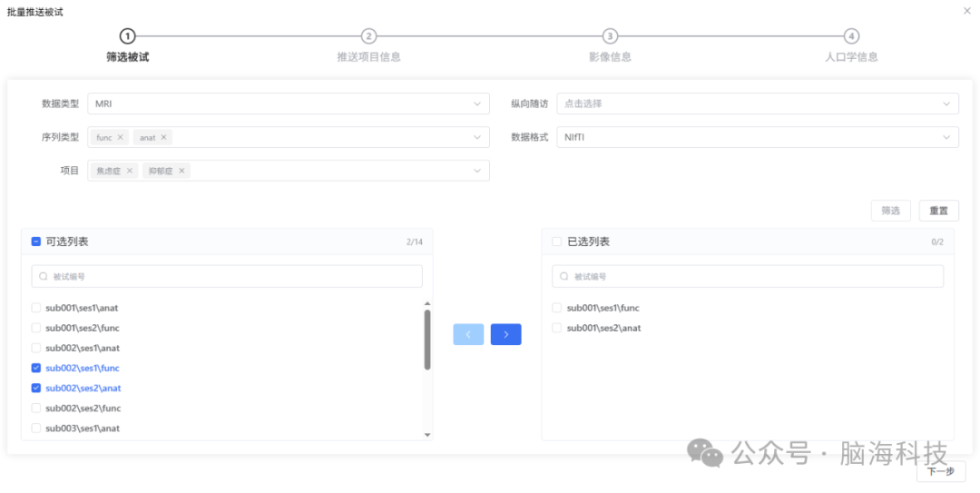Screen dimensions: 980x493
Task: Click the available list scrollbar thumb
Action: tap(427, 340)
